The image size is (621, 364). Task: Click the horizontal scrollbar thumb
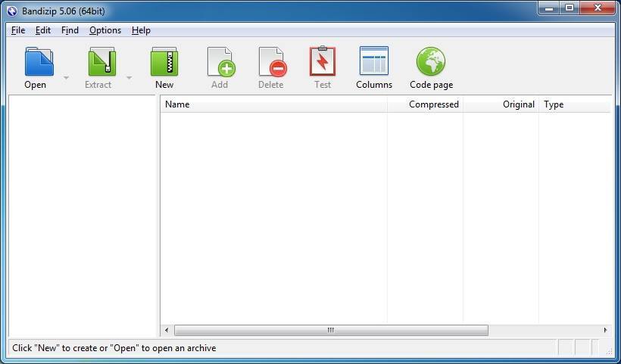point(331,330)
